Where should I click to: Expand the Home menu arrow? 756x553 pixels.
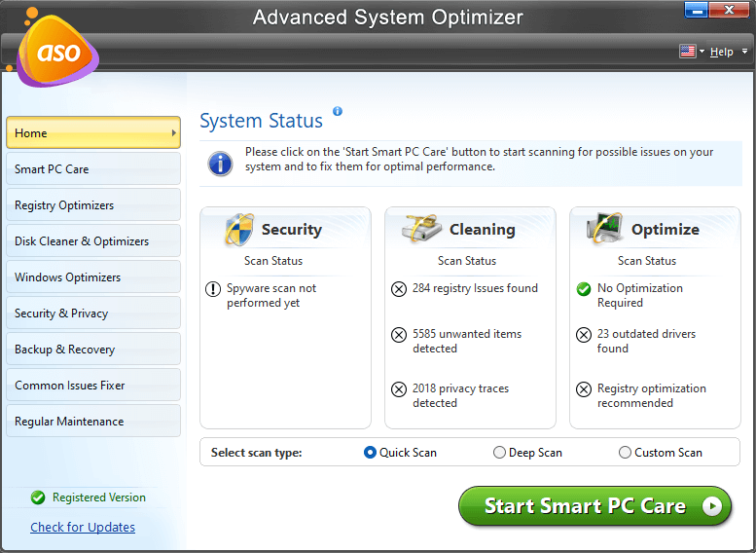[173, 132]
